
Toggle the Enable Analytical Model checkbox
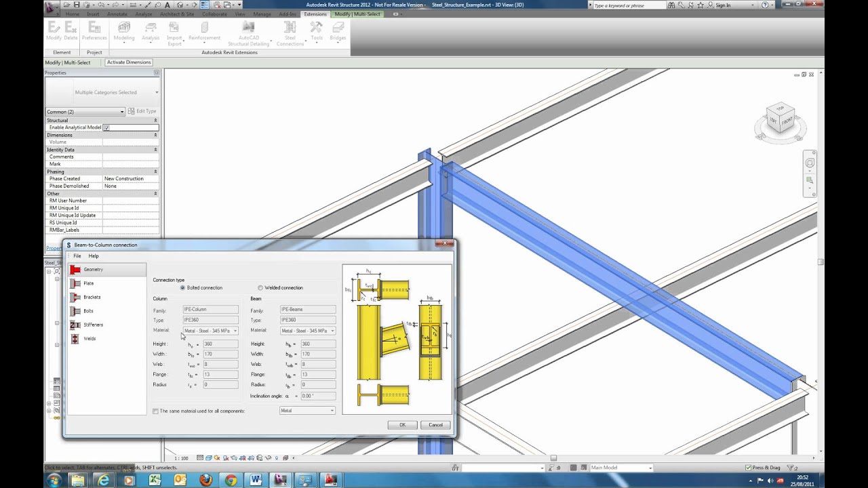coord(106,127)
